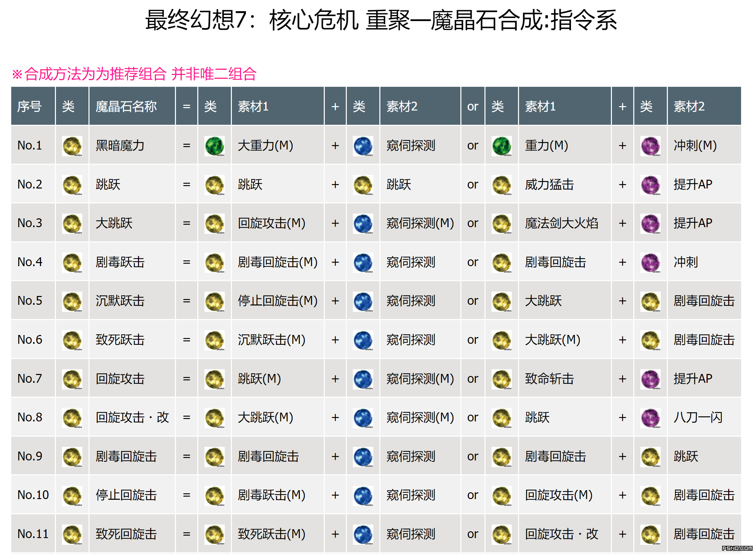Click the purple materia icon beside 八刀一闪
This screenshot has width=756, height=554.
tap(651, 418)
